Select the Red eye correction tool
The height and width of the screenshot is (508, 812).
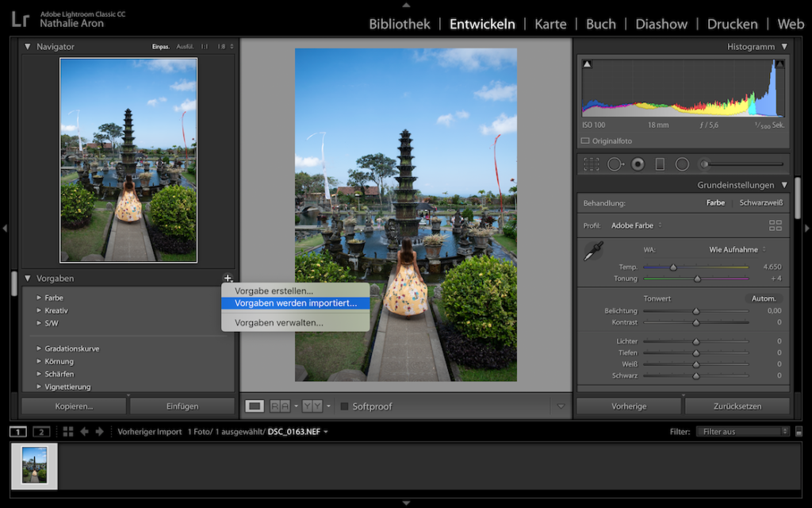638,164
